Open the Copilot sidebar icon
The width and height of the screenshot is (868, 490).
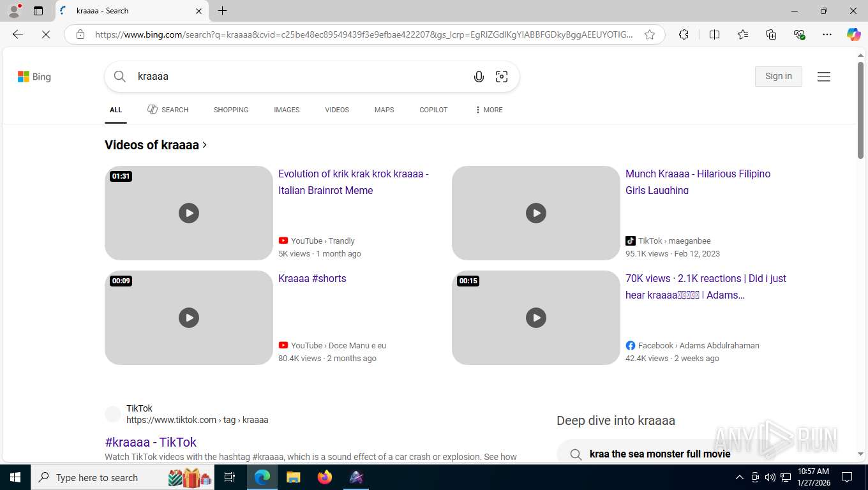854,34
